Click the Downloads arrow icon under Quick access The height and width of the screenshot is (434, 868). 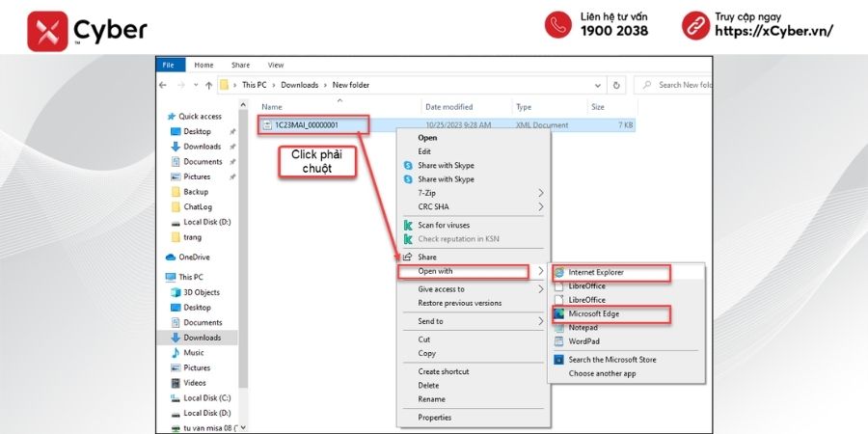tap(176, 147)
